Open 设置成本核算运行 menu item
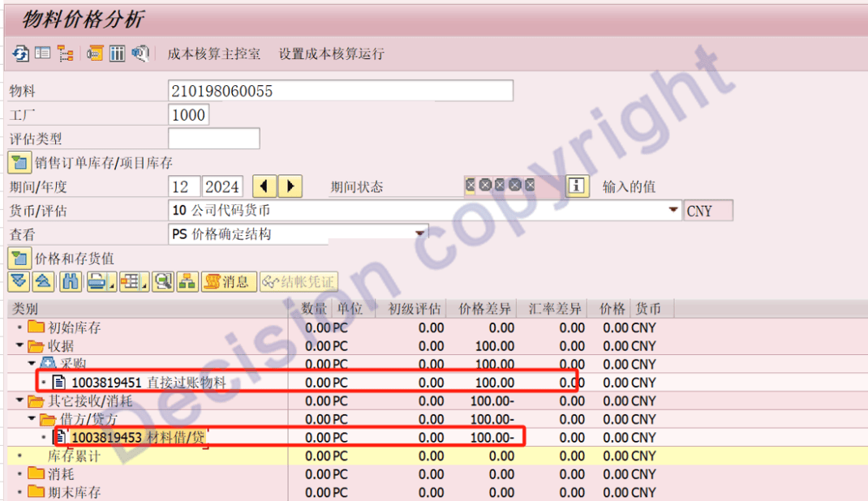The width and height of the screenshot is (868, 501). (331, 54)
